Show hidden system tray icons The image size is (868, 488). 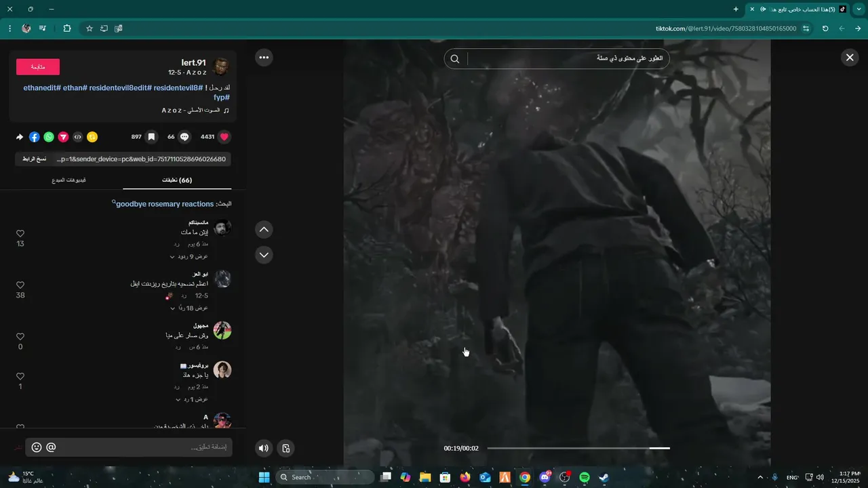pyautogui.click(x=759, y=477)
